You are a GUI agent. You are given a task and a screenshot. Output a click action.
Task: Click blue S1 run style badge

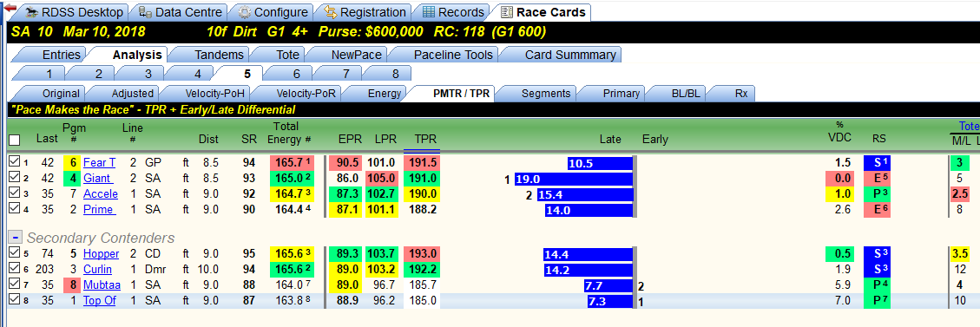[x=881, y=163]
